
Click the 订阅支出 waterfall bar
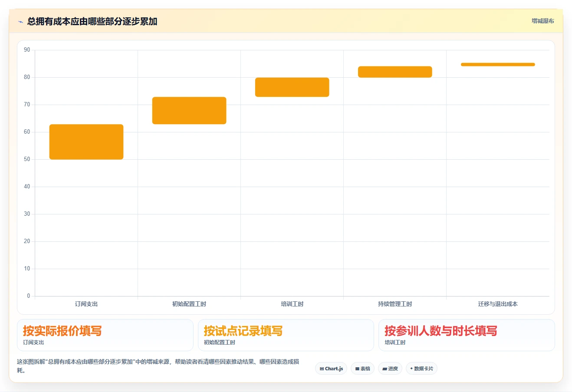point(86,142)
